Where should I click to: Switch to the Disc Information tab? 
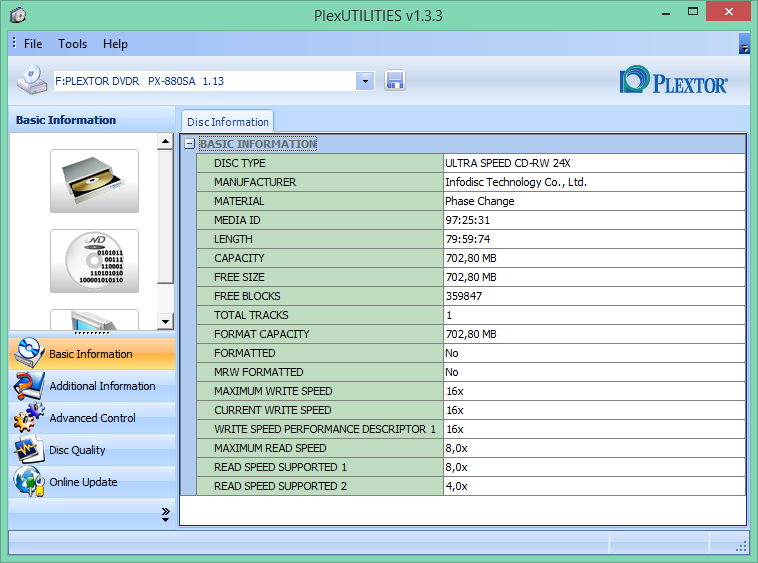pyautogui.click(x=228, y=122)
